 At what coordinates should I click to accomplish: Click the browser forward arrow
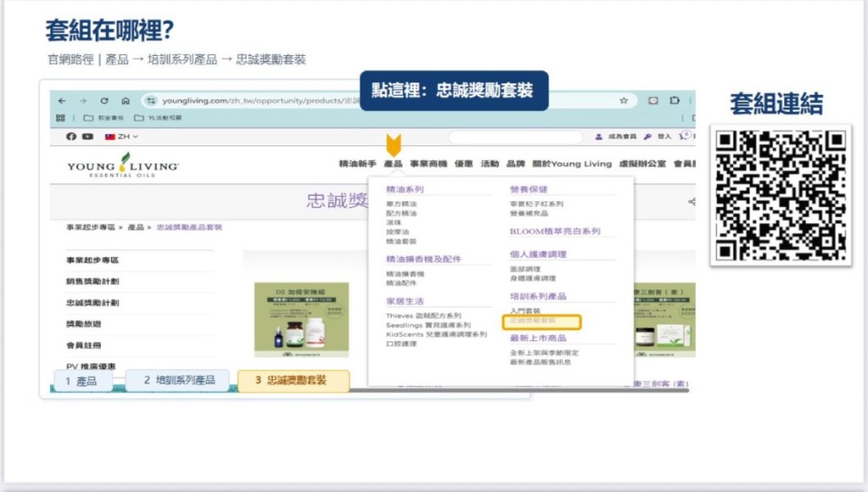[83, 101]
